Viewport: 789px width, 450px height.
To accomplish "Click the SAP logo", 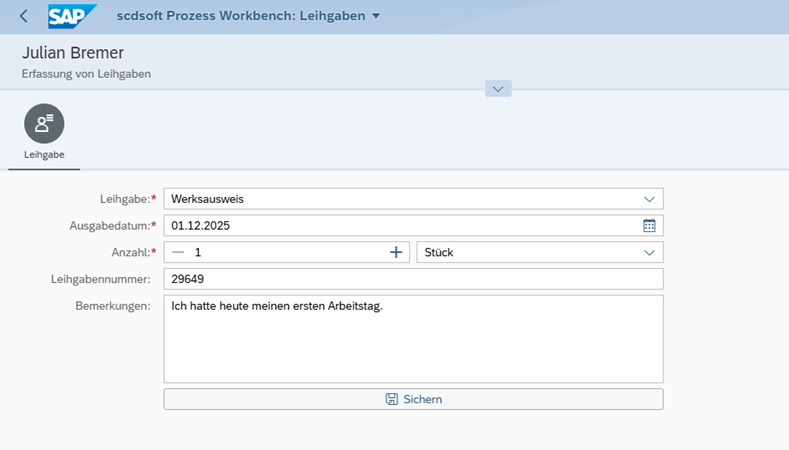I will (x=72, y=16).
